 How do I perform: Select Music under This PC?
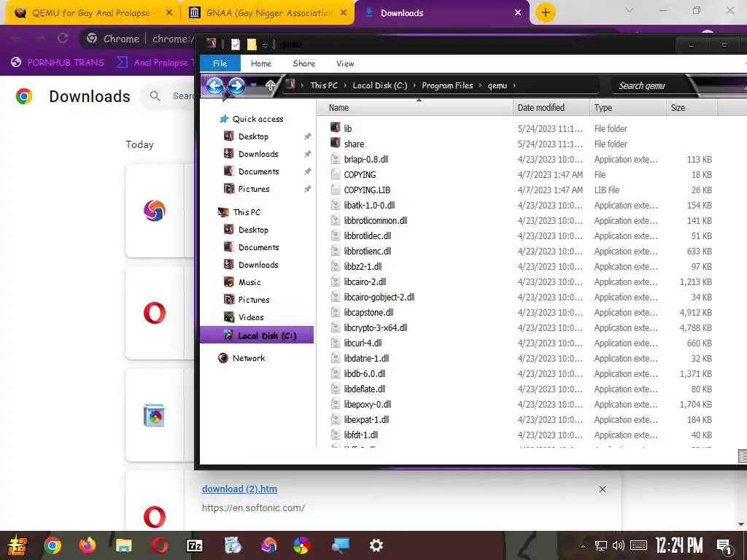[x=249, y=282]
